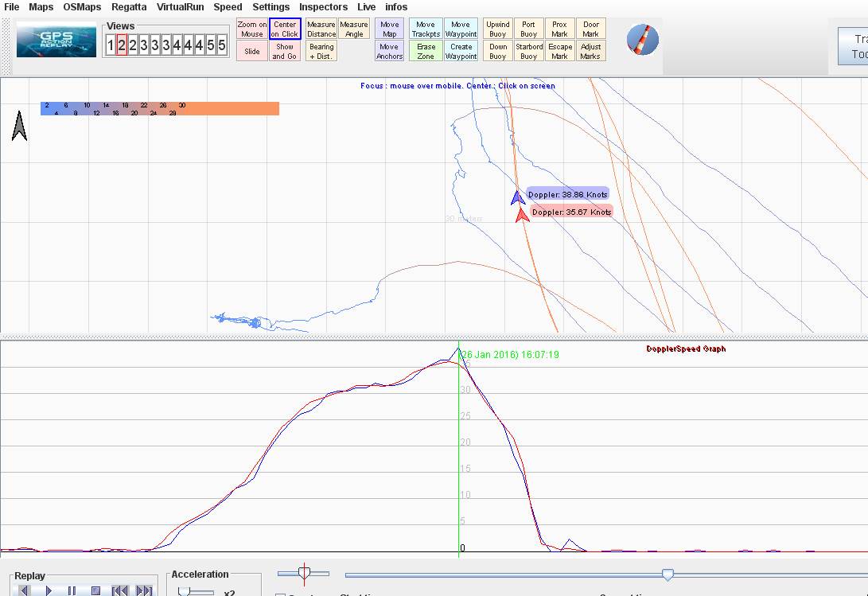
Task: Click the windsock icon in the toolbar
Action: click(642, 40)
